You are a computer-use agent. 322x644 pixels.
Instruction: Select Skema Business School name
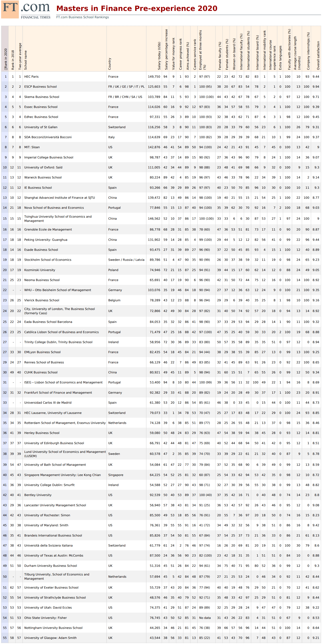pos(42,97)
